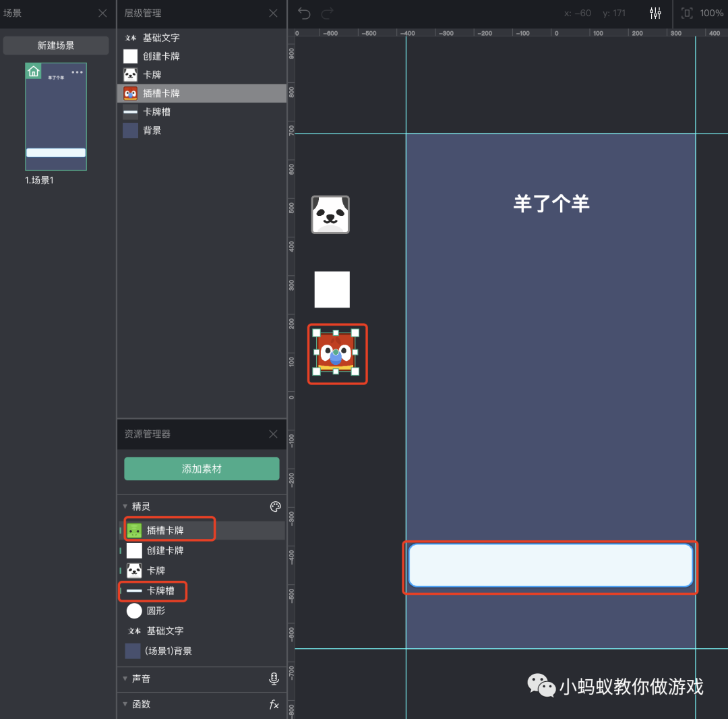Click the bar icon of 卡牌槽 layer
The height and width of the screenshot is (719, 728).
[x=131, y=112]
